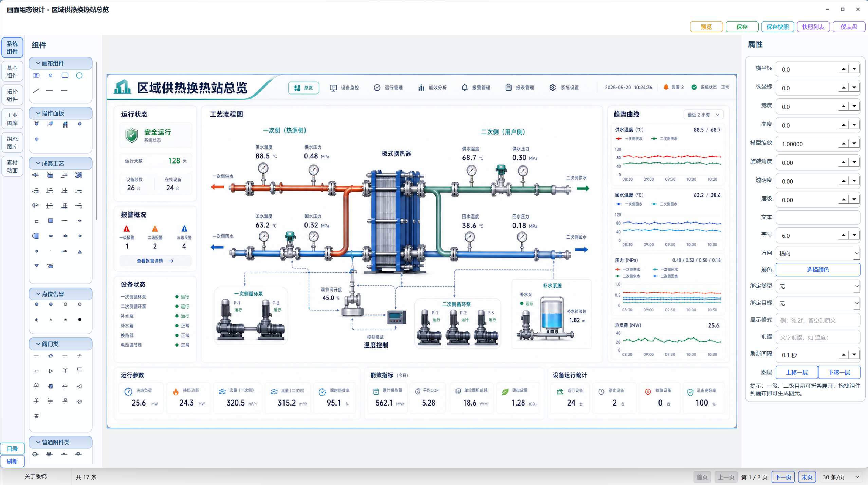868x485 pixels.
Task: Open the 报警管理 tab
Action: pos(476,88)
